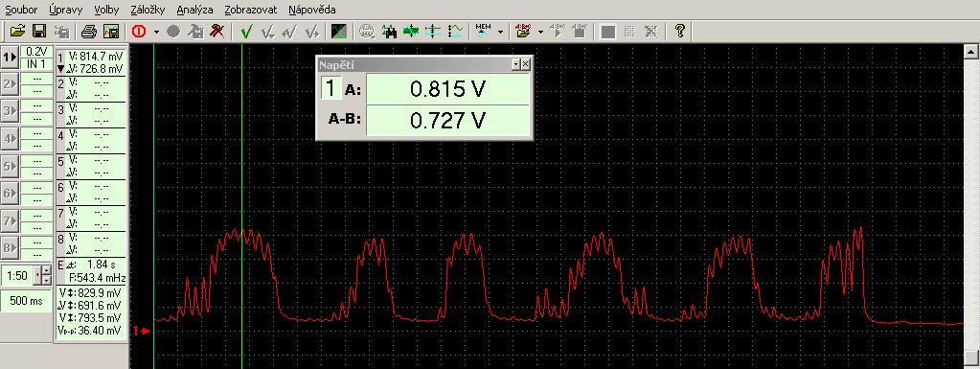Click the vertical scrollbar up arrow
980x369 pixels.
click(972, 52)
